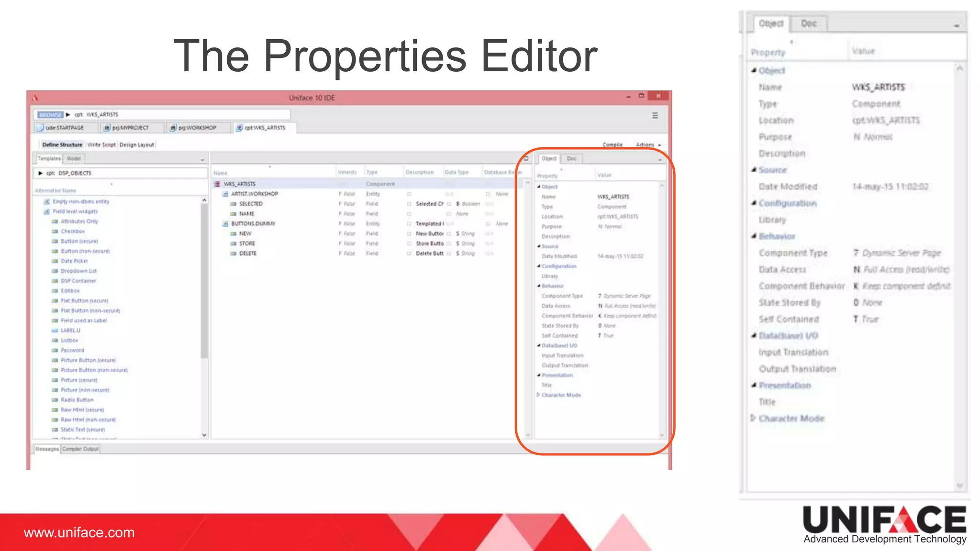
Task: Click the Picture Button (secure) template entry
Action: coord(88,360)
